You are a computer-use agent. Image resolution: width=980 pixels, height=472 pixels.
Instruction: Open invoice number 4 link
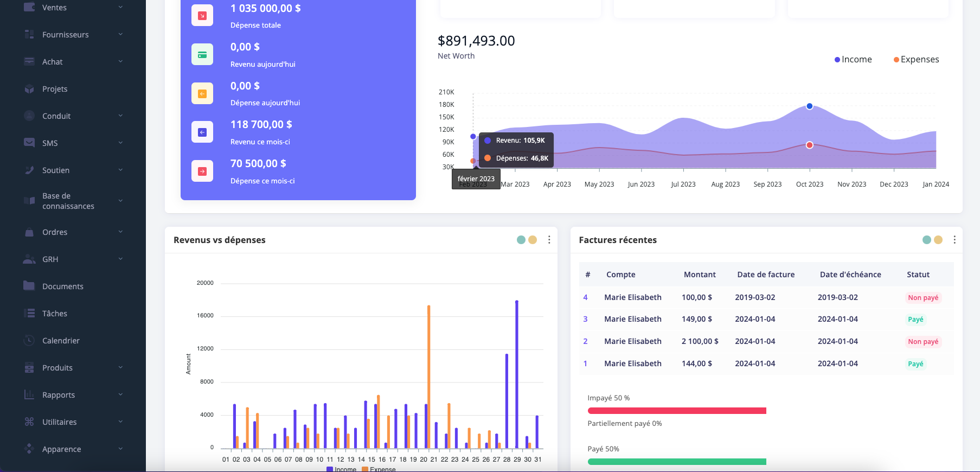(x=585, y=297)
